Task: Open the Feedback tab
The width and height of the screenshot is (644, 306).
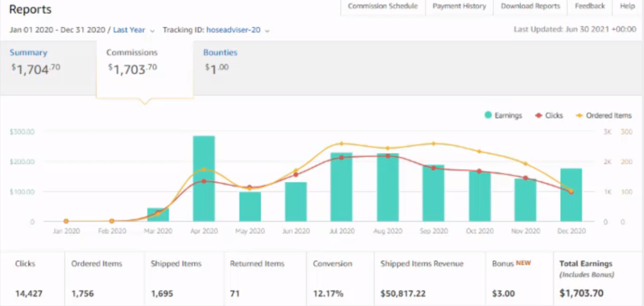Action: pyautogui.click(x=590, y=6)
